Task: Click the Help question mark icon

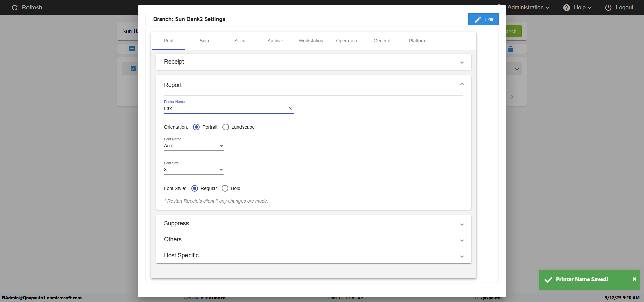Action: (x=566, y=8)
